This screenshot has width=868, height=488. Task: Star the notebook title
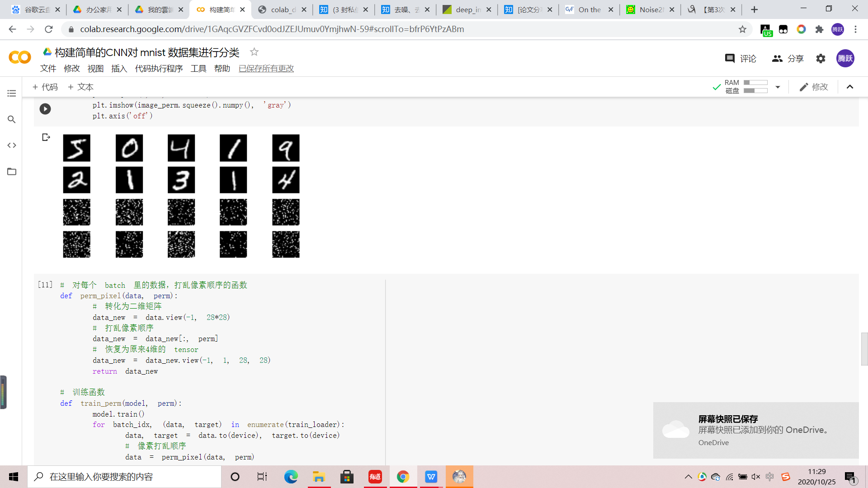(254, 52)
